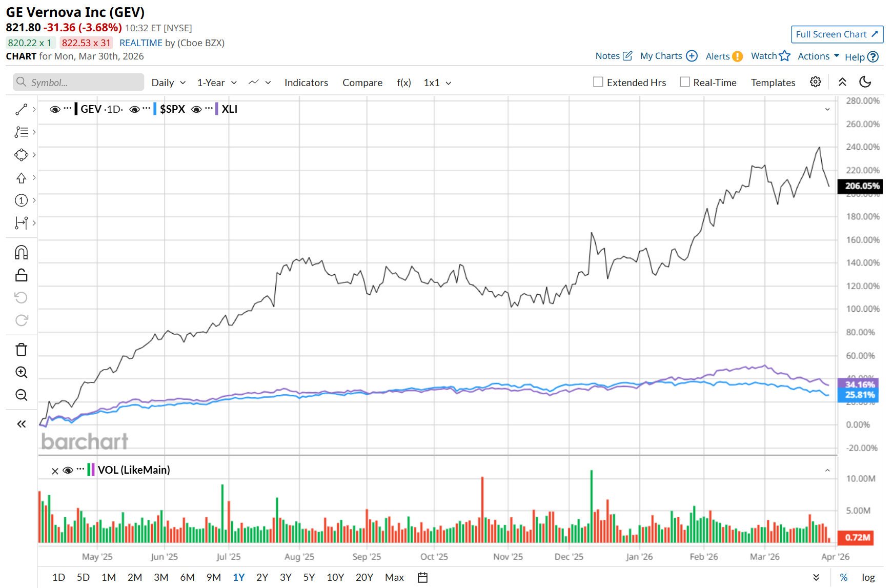The height and width of the screenshot is (588, 893).
Task: Open Help
Action: pos(861,57)
